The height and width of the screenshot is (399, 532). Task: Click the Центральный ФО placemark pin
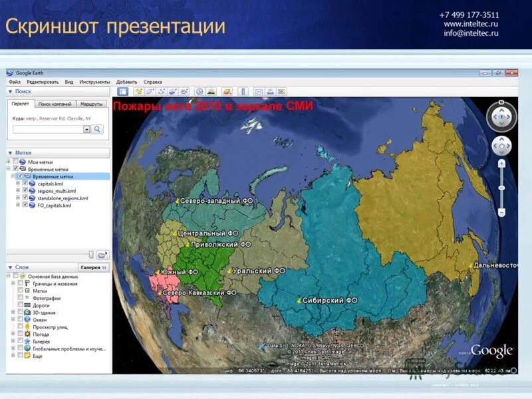tap(175, 233)
